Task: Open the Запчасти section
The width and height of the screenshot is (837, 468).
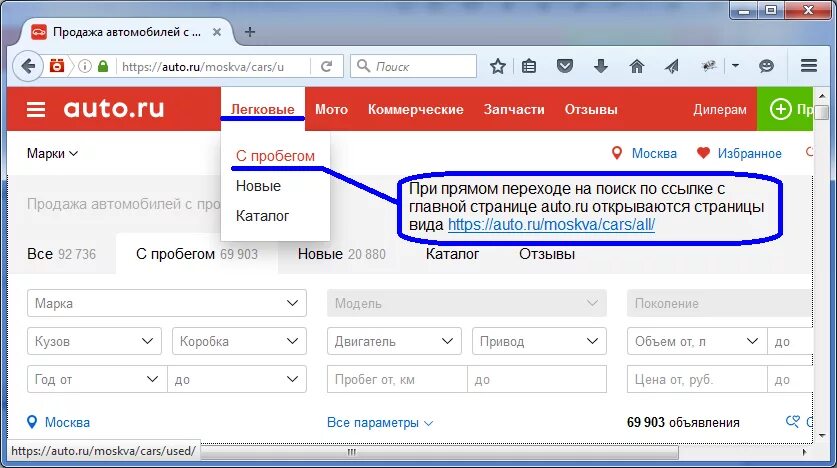Action: coord(514,109)
